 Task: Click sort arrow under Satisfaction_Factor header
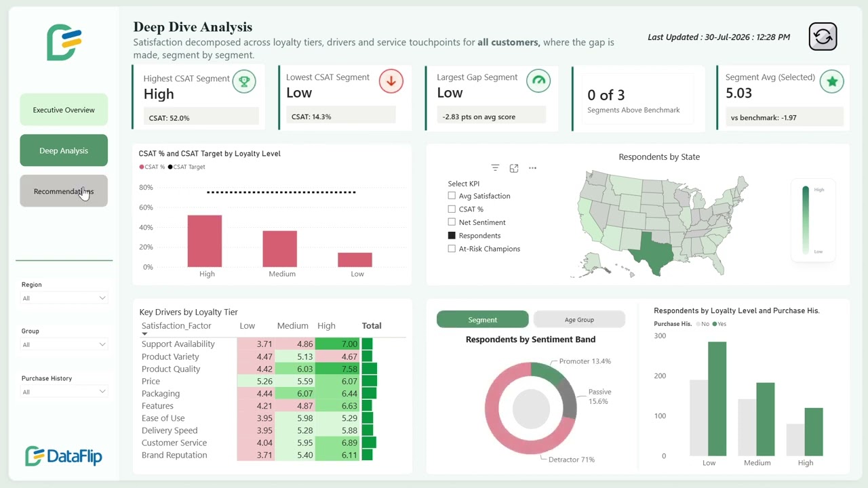pyautogui.click(x=144, y=334)
